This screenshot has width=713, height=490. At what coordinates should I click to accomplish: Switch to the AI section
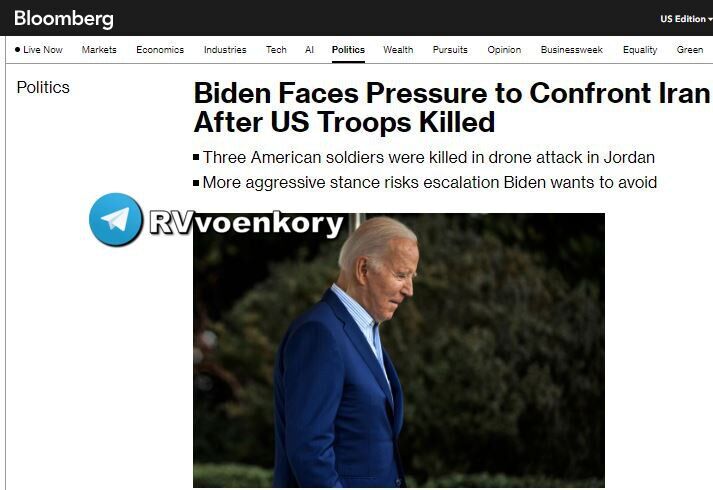tap(309, 50)
